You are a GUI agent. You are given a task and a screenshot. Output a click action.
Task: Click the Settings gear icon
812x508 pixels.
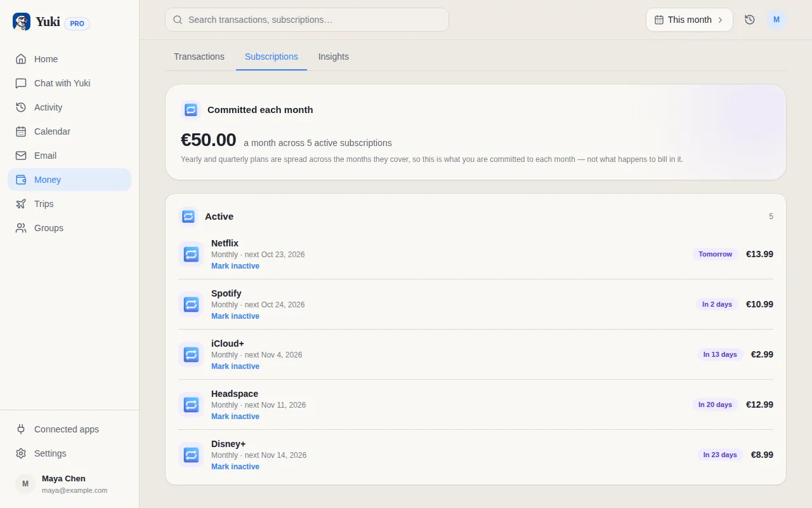click(x=21, y=453)
